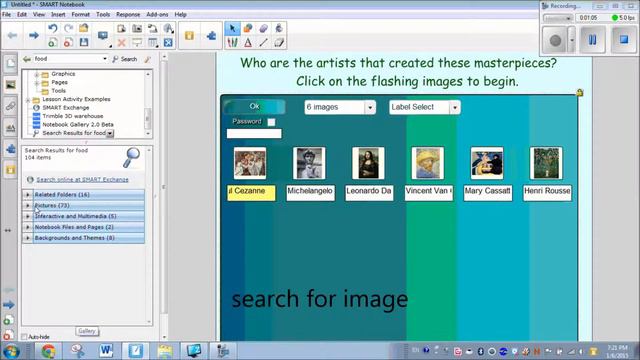Click the Michelangelo label box
The height and width of the screenshot is (360, 640).
pyautogui.click(x=310, y=193)
